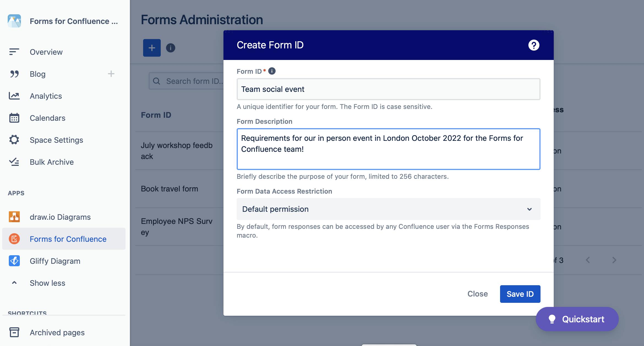Click the Overview icon in sidebar
The height and width of the screenshot is (346, 644).
point(14,52)
